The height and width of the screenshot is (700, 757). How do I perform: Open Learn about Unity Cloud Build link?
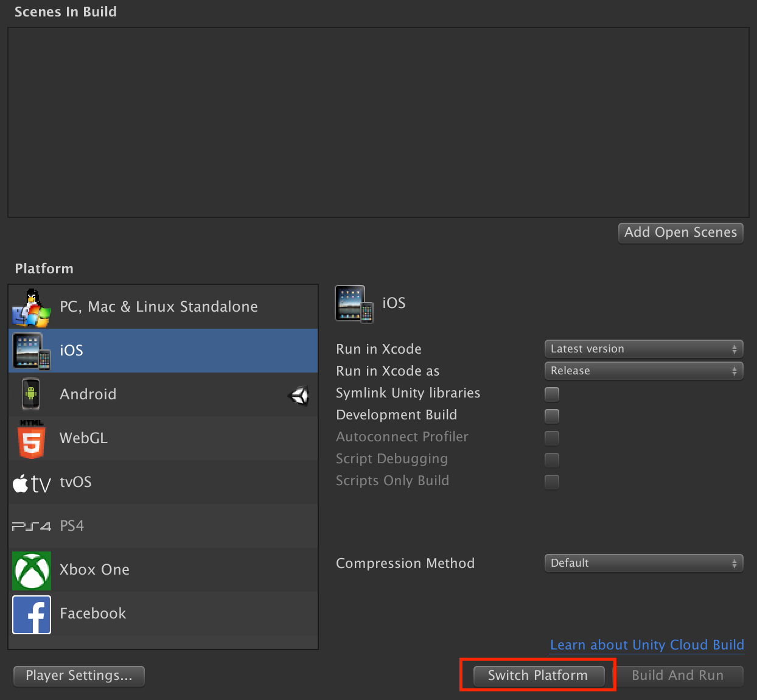coord(647,645)
